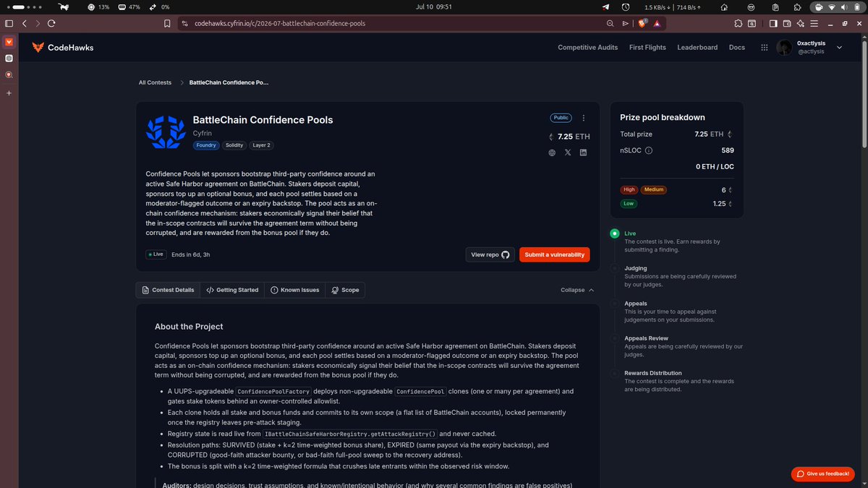Image resolution: width=868 pixels, height=488 pixels.
Task: Click the 'Rewards Distribution' stage label
Action: [654, 373]
